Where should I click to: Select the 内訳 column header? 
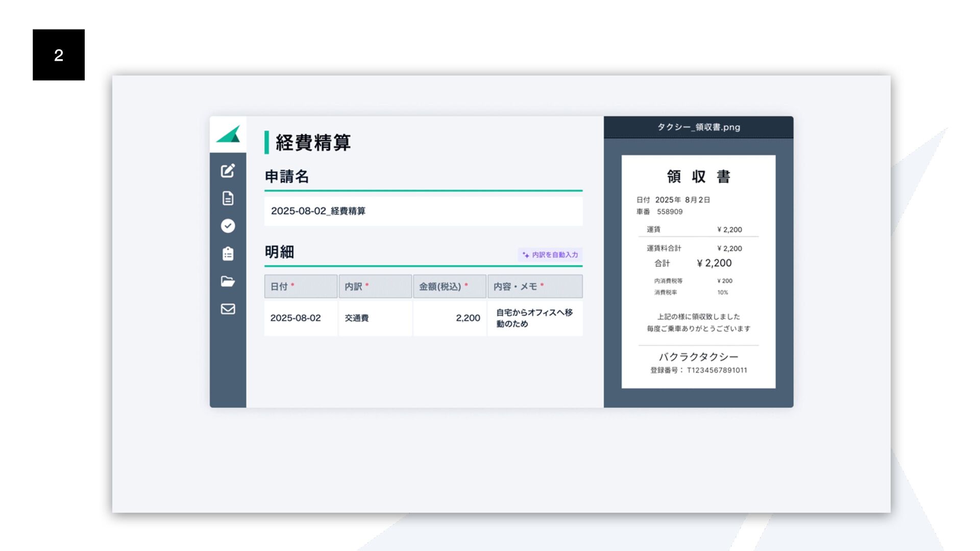click(x=375, y=286)
